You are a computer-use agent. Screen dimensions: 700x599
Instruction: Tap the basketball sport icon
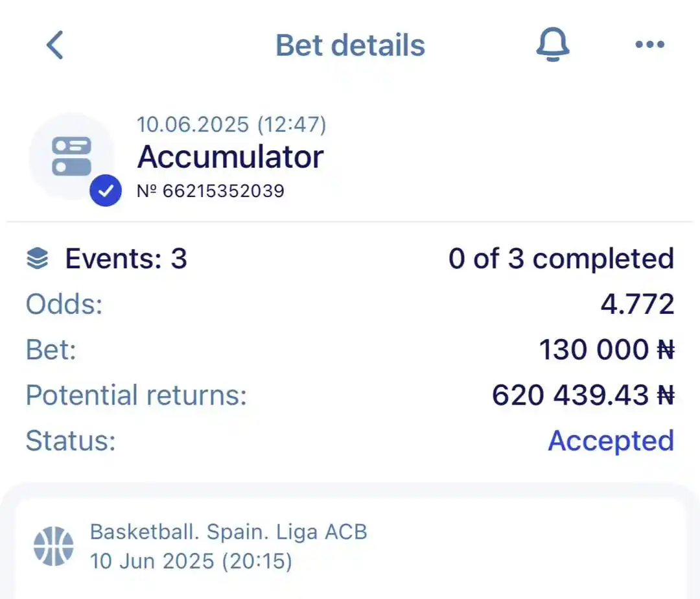click(54, 545)
